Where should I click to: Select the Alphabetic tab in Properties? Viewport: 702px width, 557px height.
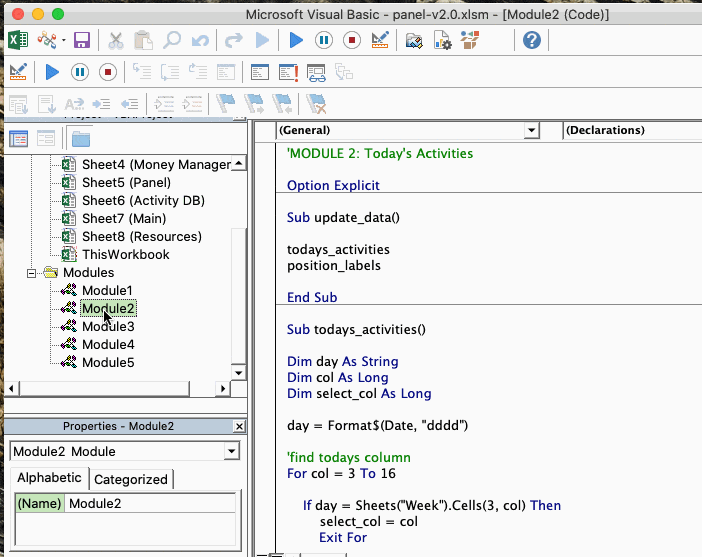(x=49, y=478)
